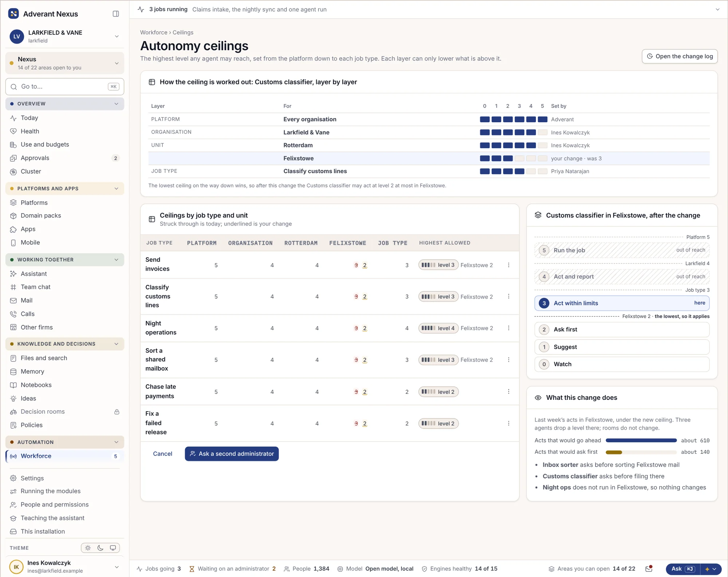Click the Go to search field
The image size is (728, 577).
coord(65,87)
